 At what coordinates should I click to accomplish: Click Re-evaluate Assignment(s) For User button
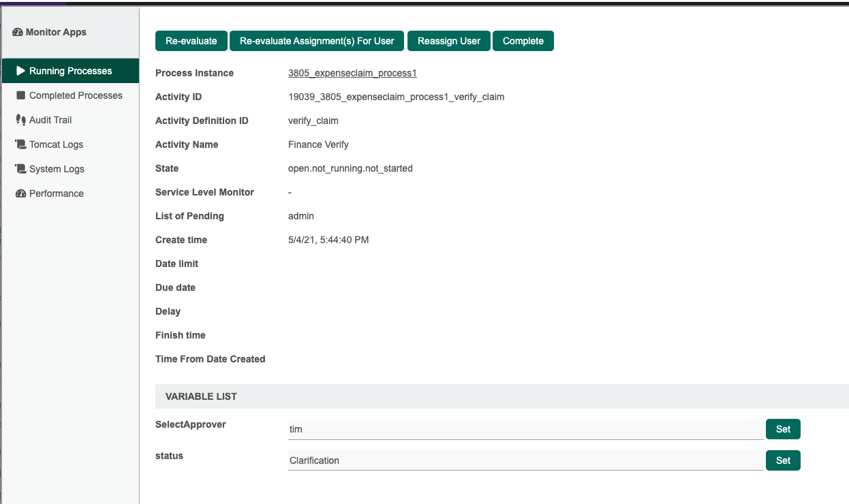(317, 41)
